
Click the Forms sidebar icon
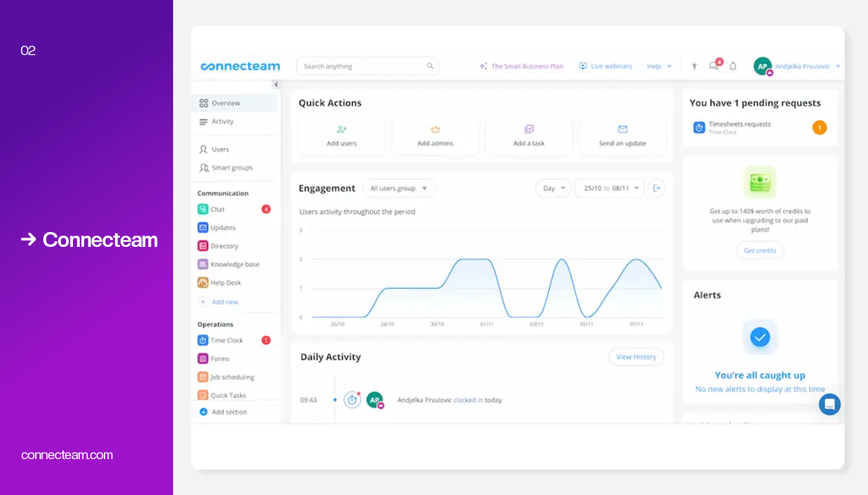(x=203, y=358)
